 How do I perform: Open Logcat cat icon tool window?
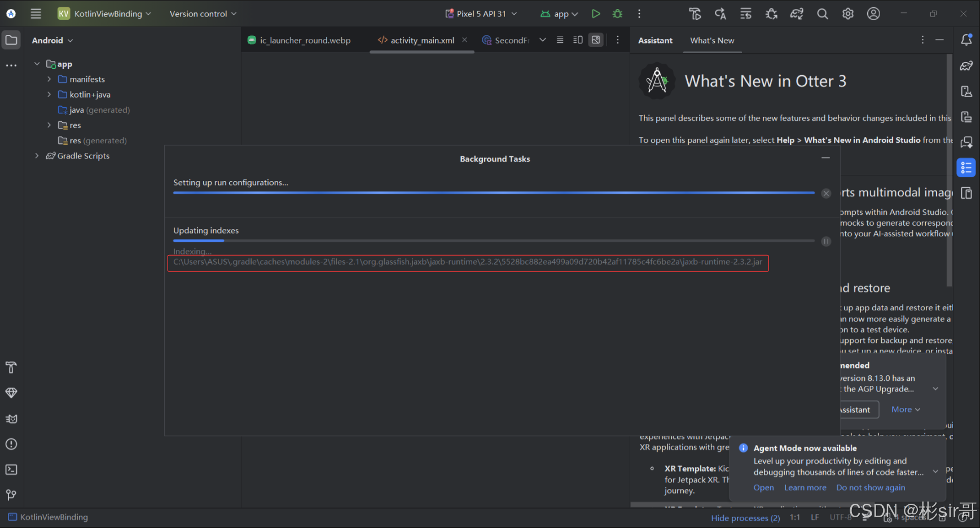pos(11,419)
